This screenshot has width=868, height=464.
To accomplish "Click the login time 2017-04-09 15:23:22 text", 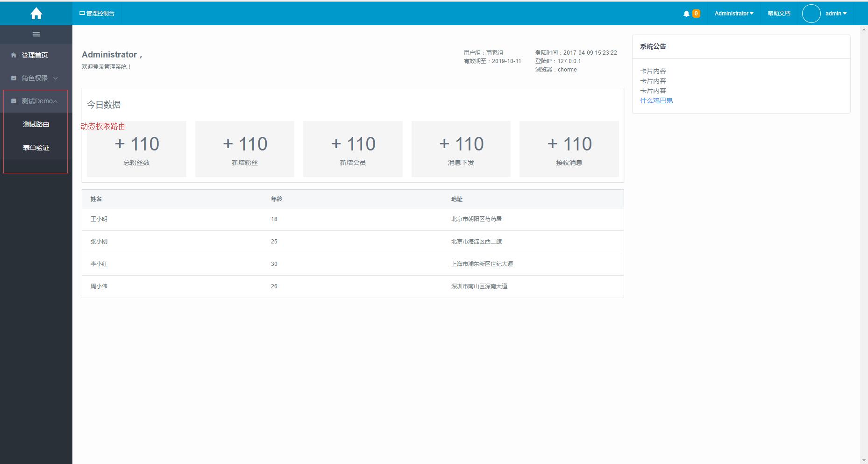I will point(576,53).
